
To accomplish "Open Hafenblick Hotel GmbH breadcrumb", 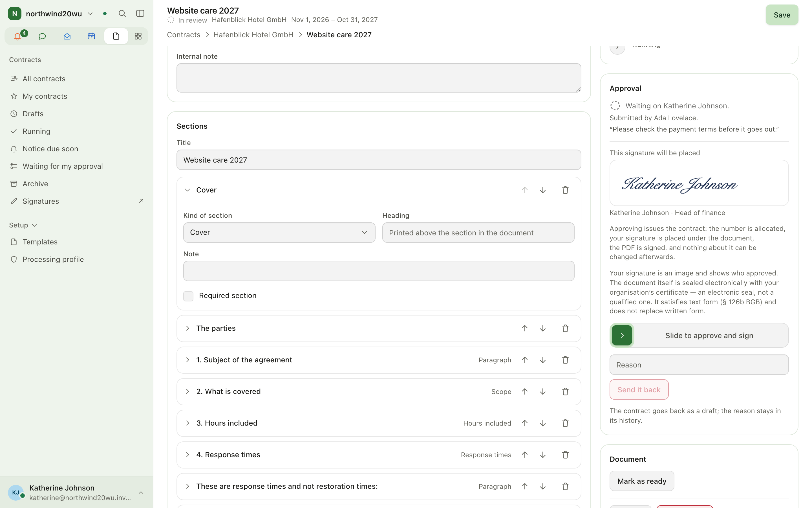I will 253,35.
